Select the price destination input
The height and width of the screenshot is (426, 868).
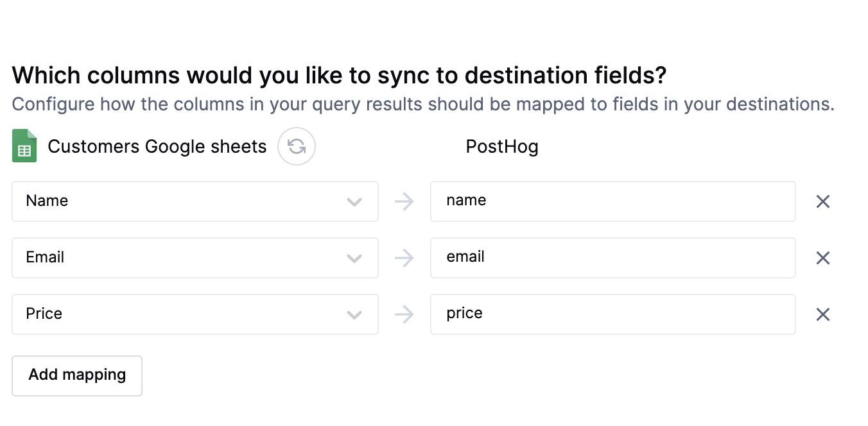click(x=613, y=314)
